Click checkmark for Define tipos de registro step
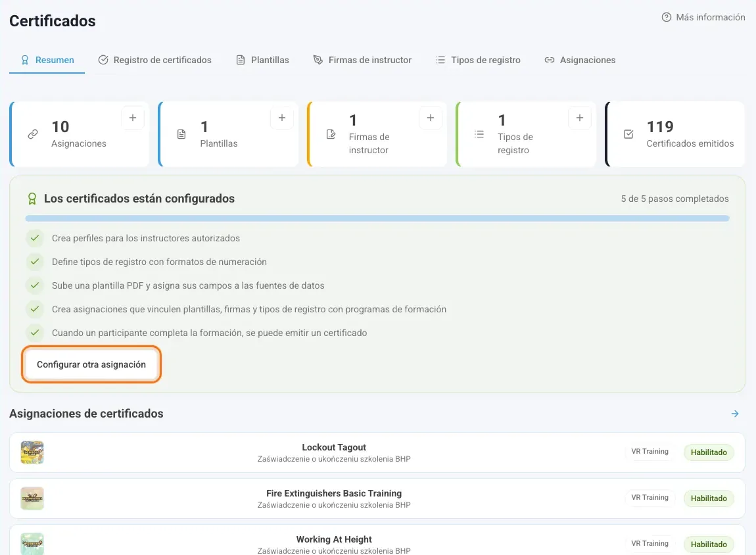 coord(35,261)
